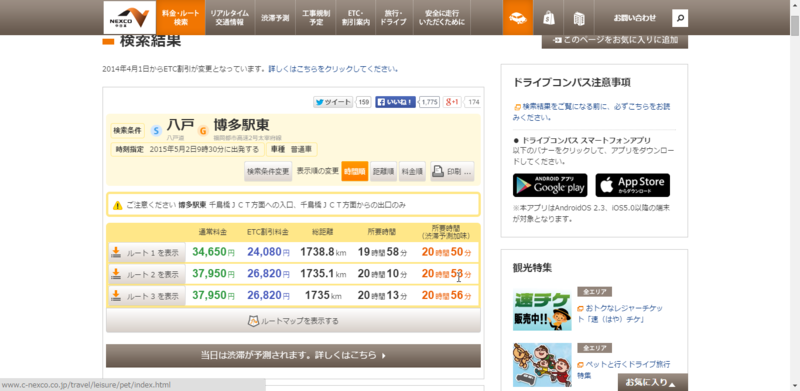This screenshot has width=800, height=391.
Task: Click ルート1 price 34,650円
Action: coord(213,252)
